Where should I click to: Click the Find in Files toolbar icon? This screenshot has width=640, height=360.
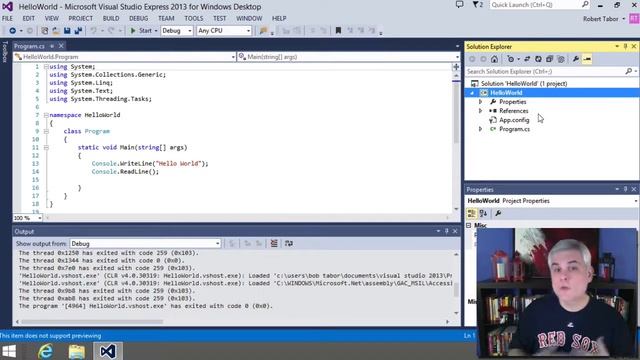pyautogui.click(x=263, y=31)
